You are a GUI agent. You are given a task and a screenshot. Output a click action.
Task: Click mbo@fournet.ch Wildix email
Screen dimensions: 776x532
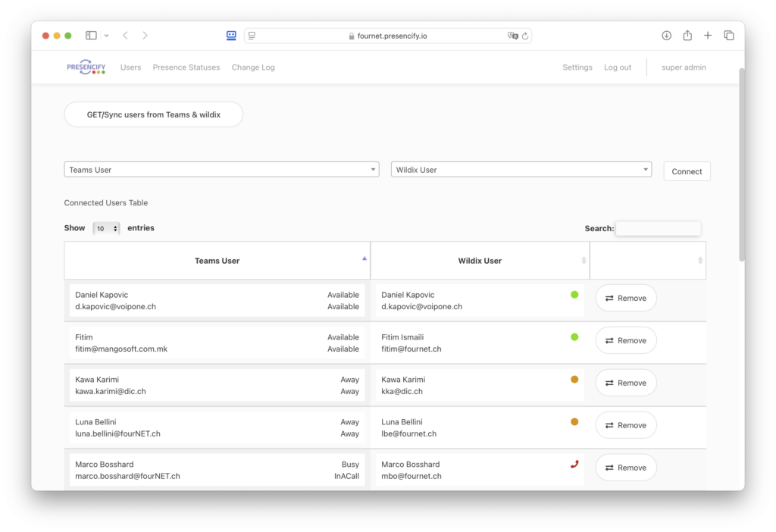point(411,476)
